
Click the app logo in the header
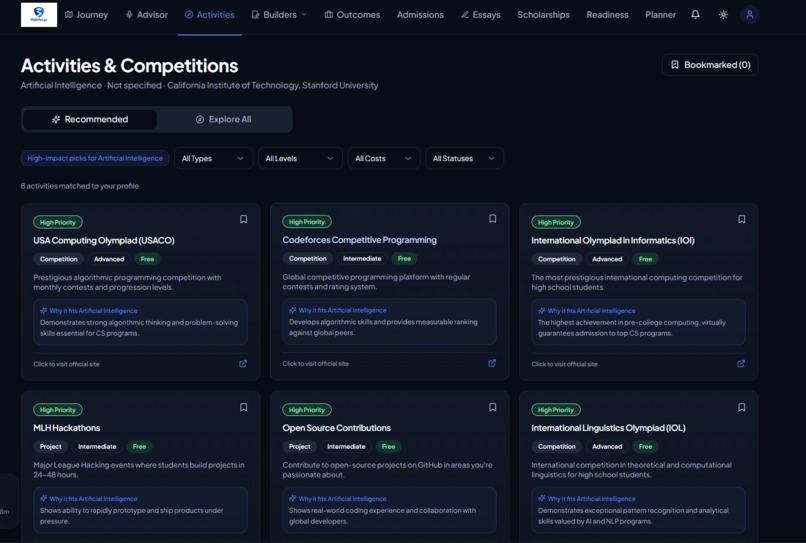39,14
